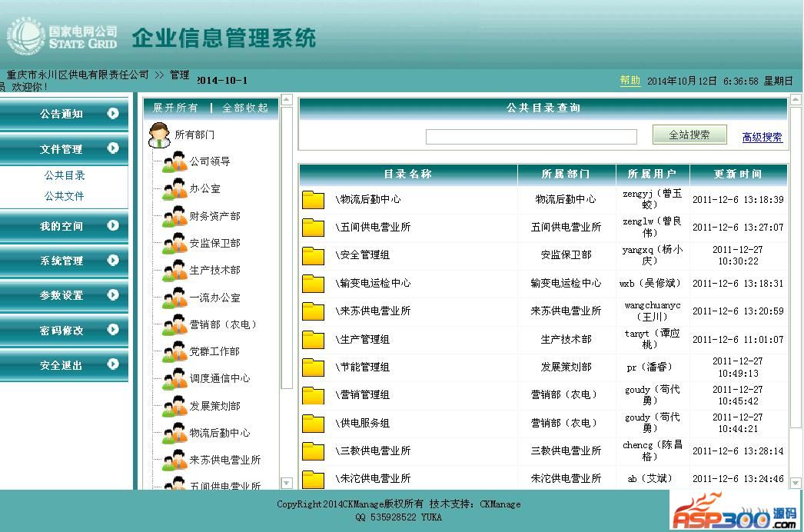Select 安全退出 to log out
Viewport: 804px width, 532px height.
coord(64,365)
